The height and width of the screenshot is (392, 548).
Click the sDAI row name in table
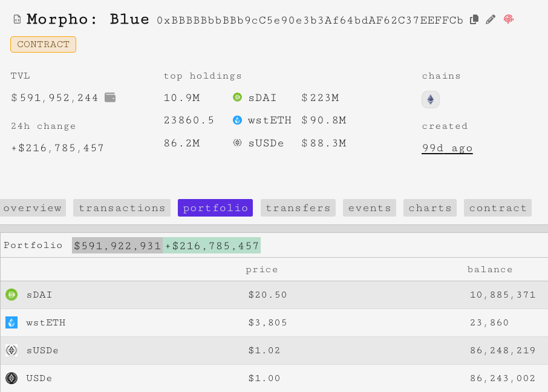tap(39, 295)
